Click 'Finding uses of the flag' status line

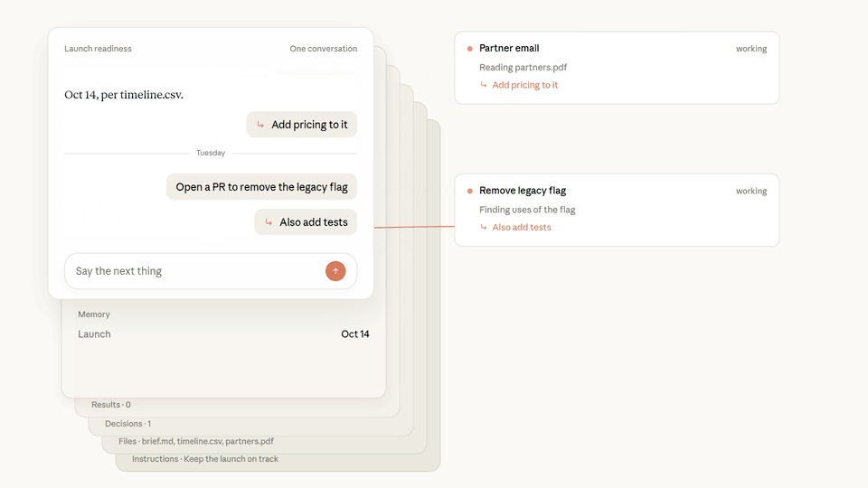pos(527,209)
